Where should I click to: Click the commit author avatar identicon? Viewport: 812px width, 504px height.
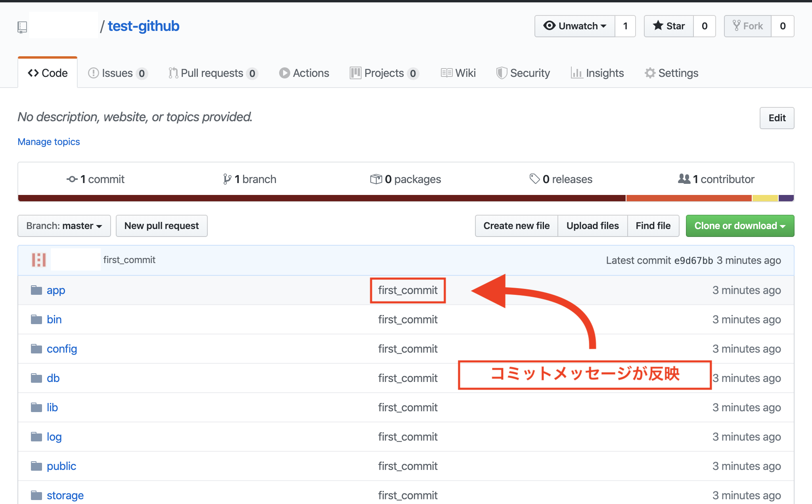coord(39,260)
